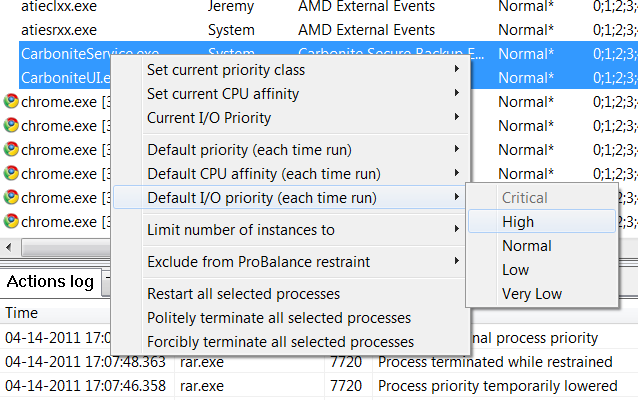Screen dimensions: 638x400
Task: Select Normal I/O priority option
Action: tap(542, 246)
